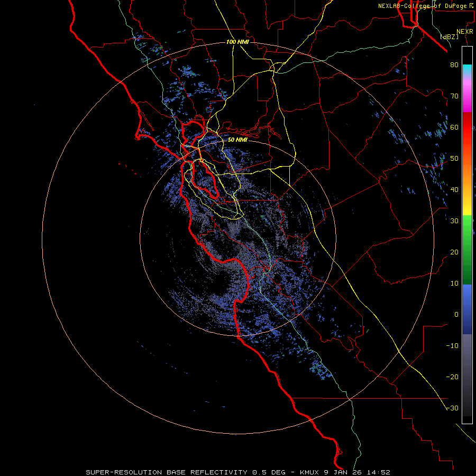Click the orange band of the color scale

tap(467, 173)
